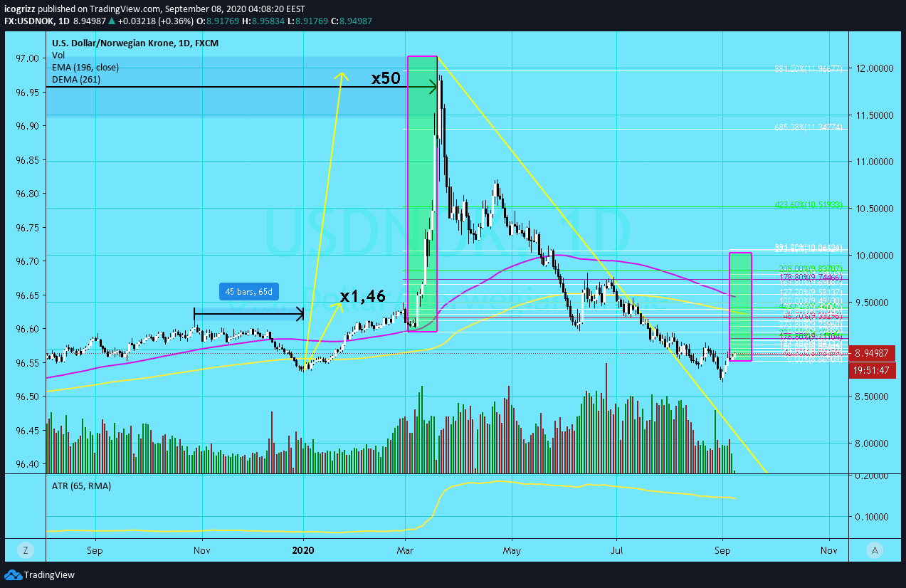
Task: Select the 'EMA (196, close)' indicator legend
Action: pyautogui.click(x=85, y=67)
